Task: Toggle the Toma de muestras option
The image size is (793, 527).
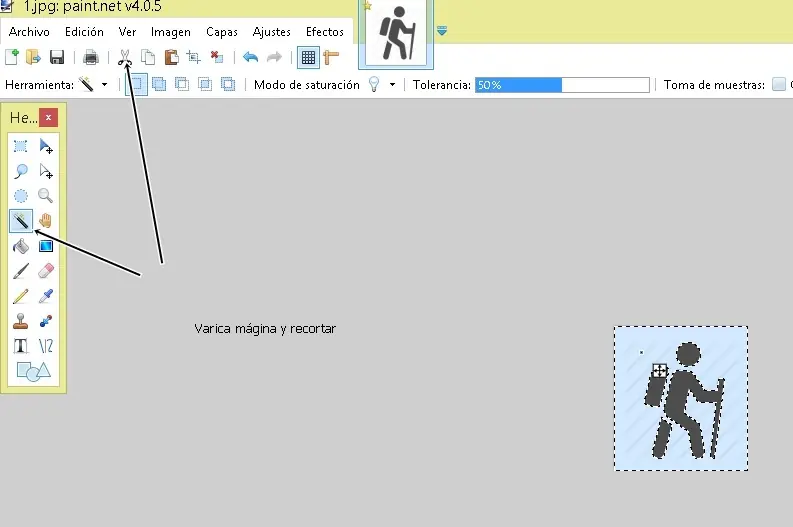Action: 779,84
